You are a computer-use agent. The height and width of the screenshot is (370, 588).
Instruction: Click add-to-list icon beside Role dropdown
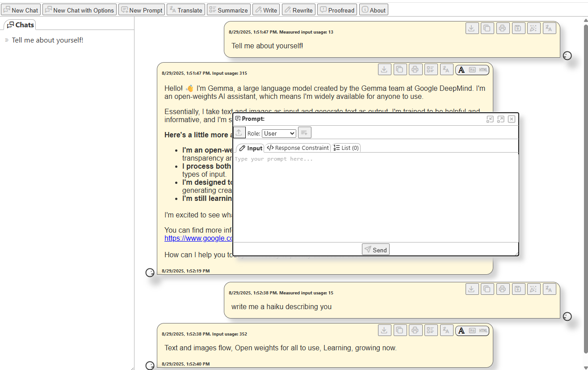point(305,133)
